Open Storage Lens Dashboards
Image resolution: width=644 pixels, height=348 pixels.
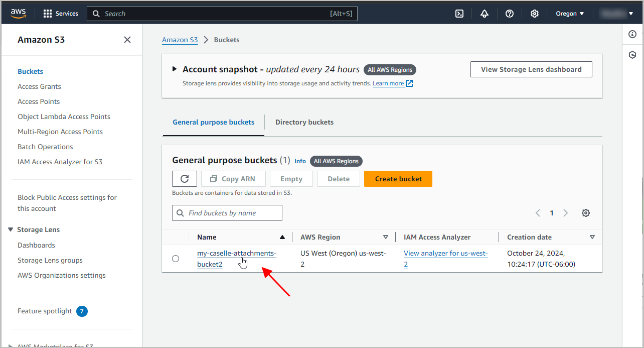coord(36,245)
